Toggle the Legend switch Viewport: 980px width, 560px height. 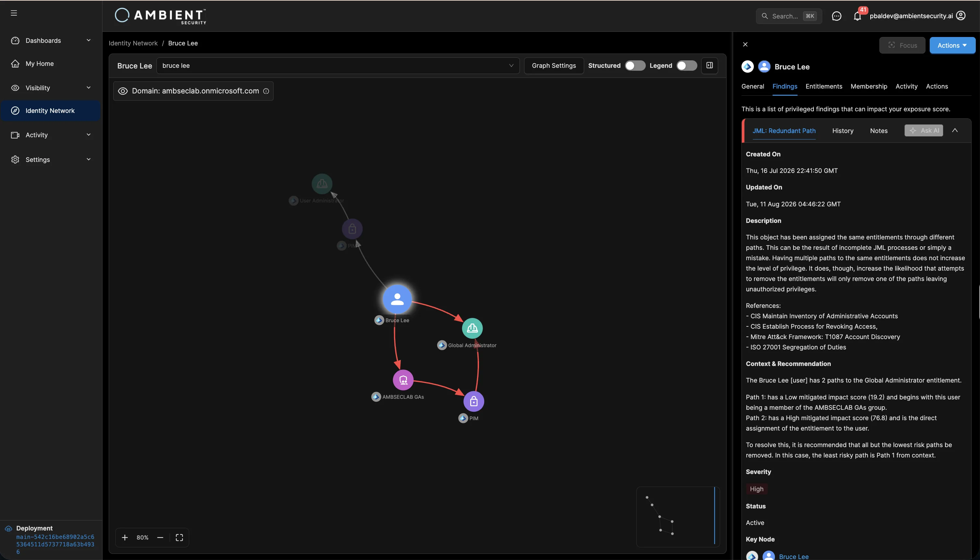tap(687, 66)
